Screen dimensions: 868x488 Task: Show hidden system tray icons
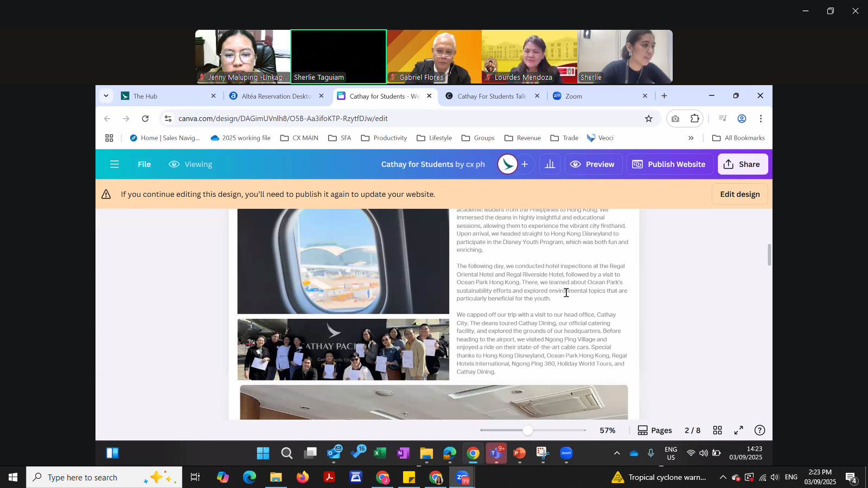tap(616, 453)
